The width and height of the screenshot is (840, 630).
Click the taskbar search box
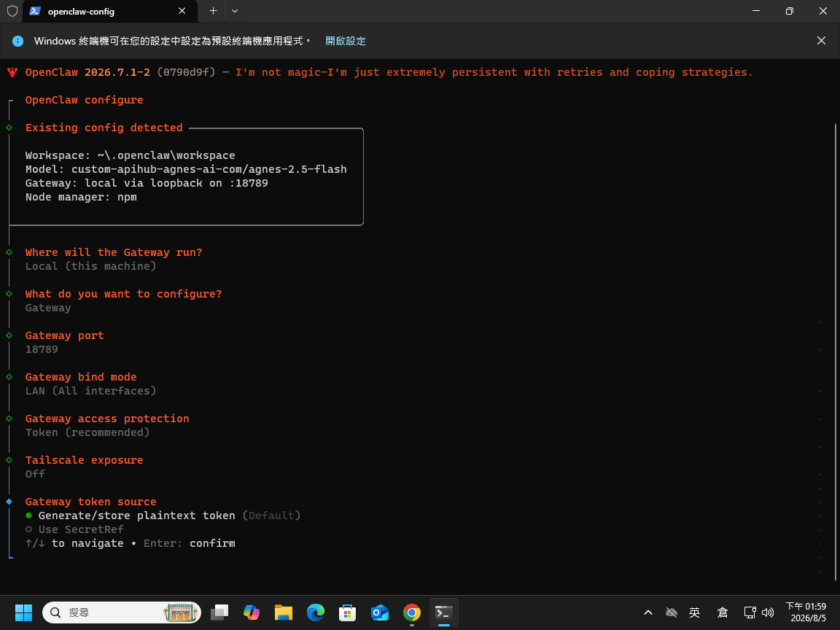pyautogui.click(x=122, y=612)
